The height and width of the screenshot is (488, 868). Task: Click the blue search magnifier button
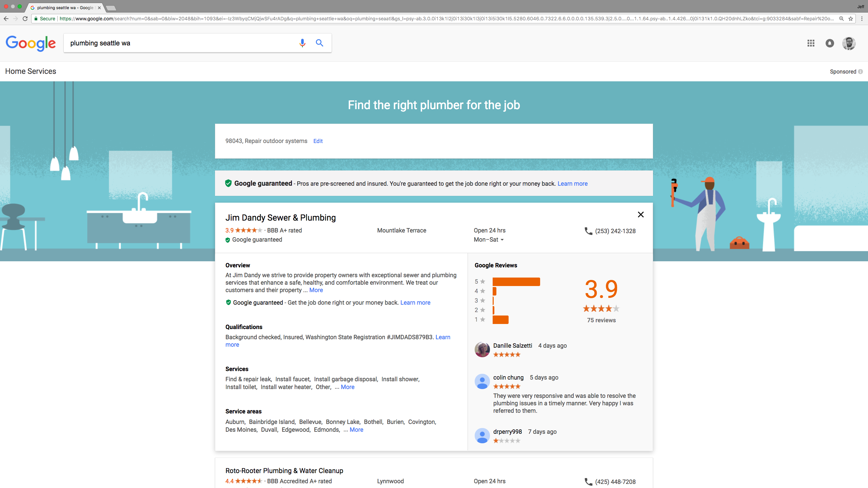(319, 43)
